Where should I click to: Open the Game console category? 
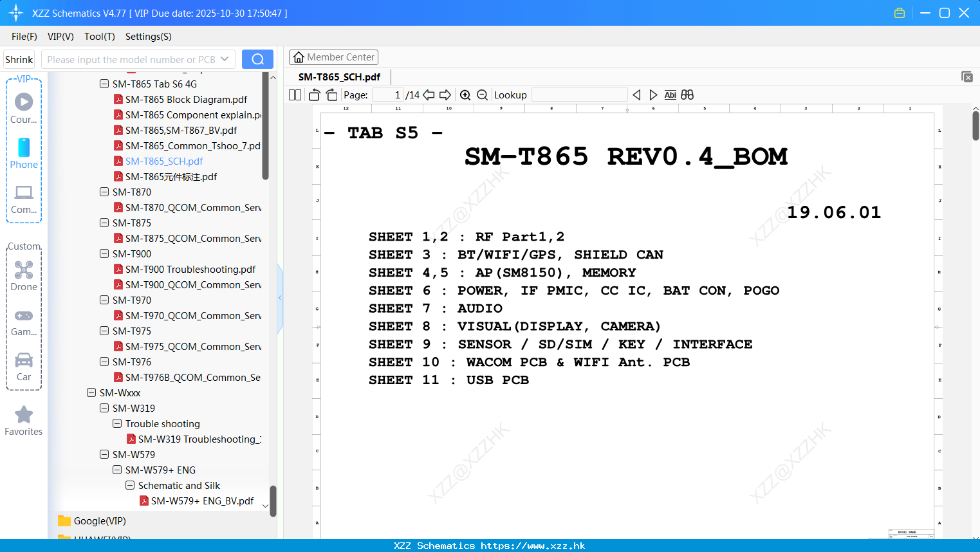[24, 322]
